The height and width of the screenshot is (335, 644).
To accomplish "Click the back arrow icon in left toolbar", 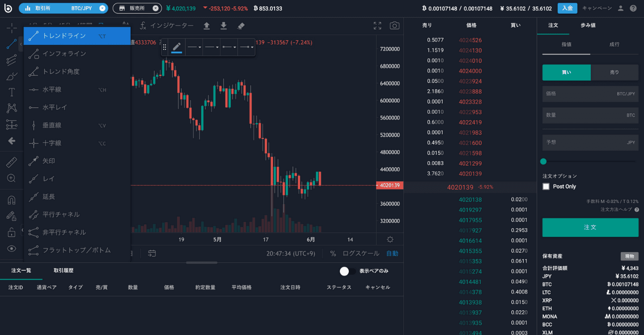I will pyautogui.click(x=12, y=141).
